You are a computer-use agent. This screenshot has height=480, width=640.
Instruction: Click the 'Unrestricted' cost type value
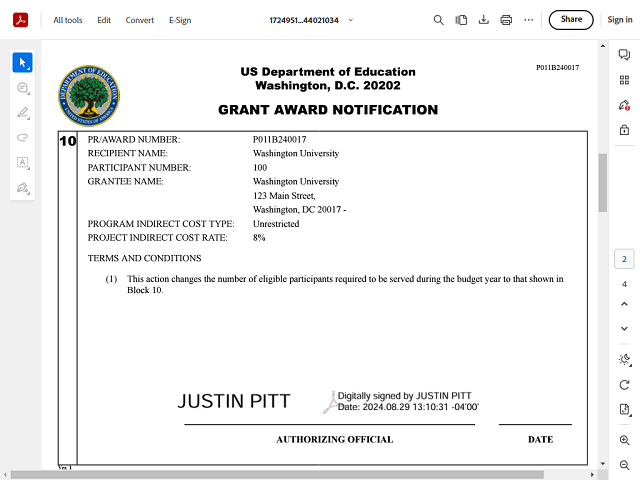pyautogui.click(x=276, y=224)
